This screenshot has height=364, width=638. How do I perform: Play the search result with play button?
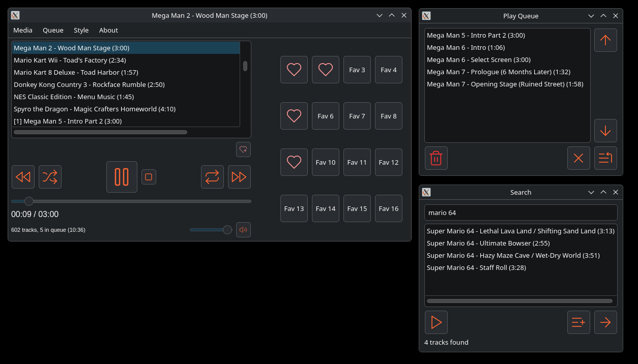click(436, 322)
